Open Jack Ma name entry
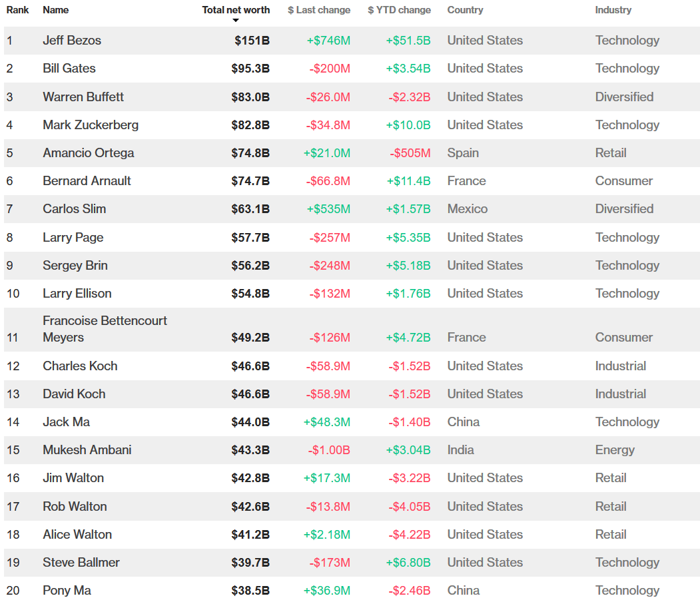Viewport: 700px width, 600px height. pos(66,422)
